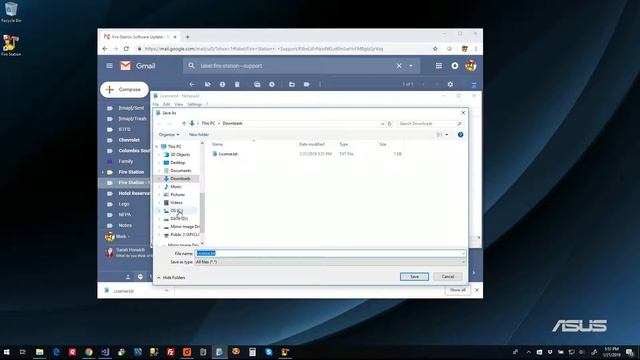Show Gmail search options dropdown arrow
Viewport: 640px width, 360px height.
(x=411, y=66)
